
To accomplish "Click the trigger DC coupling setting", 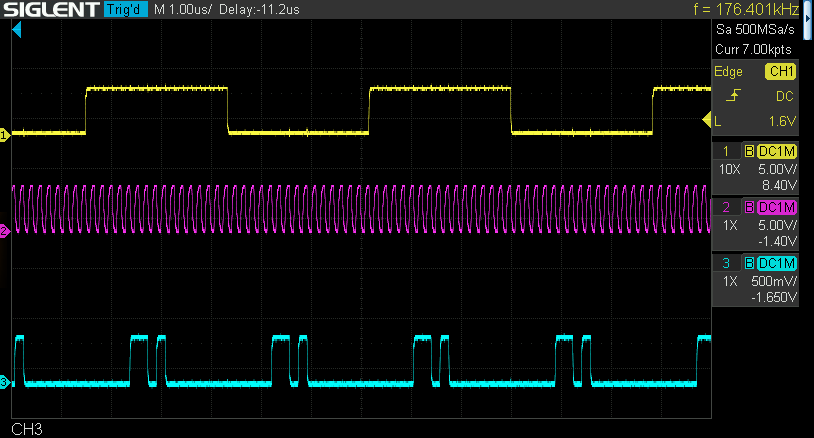I will 784,96.
